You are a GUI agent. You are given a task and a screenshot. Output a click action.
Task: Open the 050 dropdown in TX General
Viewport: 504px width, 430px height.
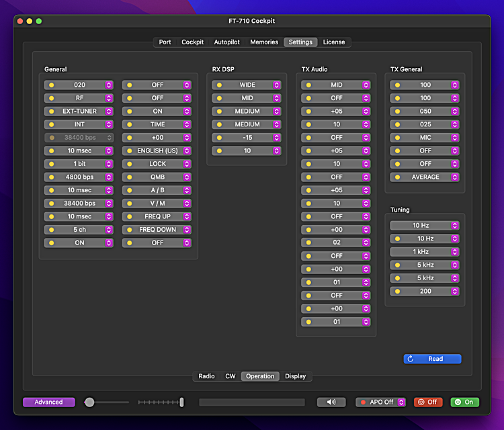425,112
